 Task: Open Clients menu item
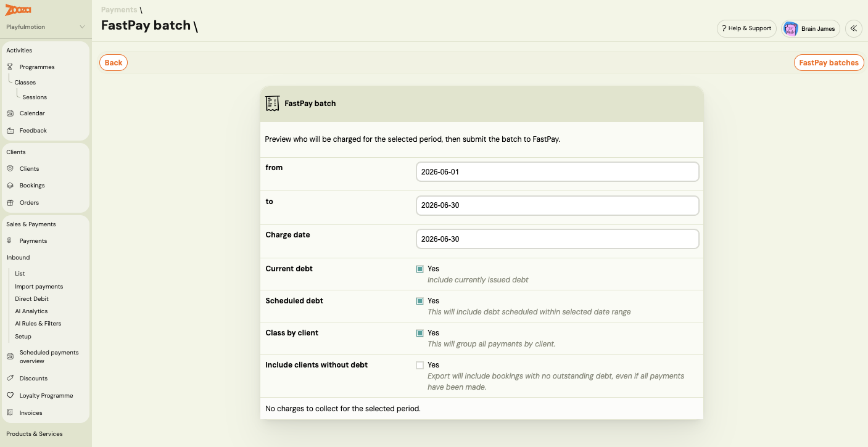[29, 168]
